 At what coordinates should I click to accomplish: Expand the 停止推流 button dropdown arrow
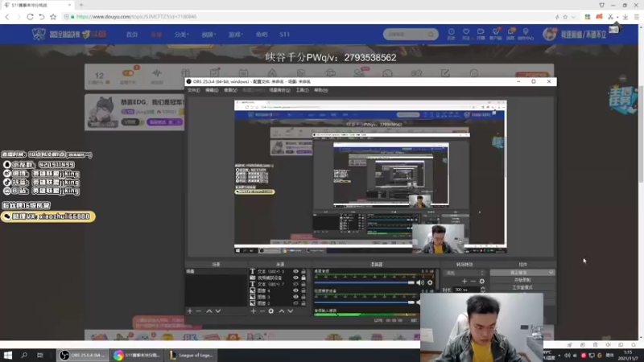[x=551, y=273]
